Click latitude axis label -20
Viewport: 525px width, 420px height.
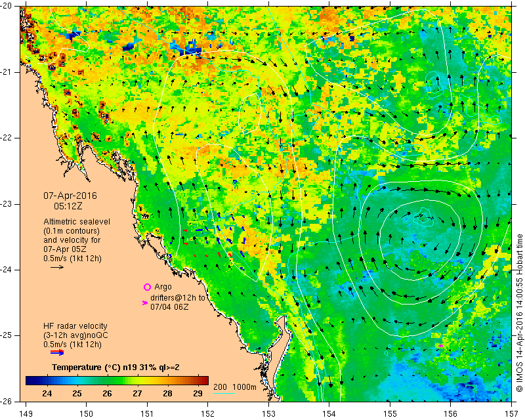tap(6, 6)
